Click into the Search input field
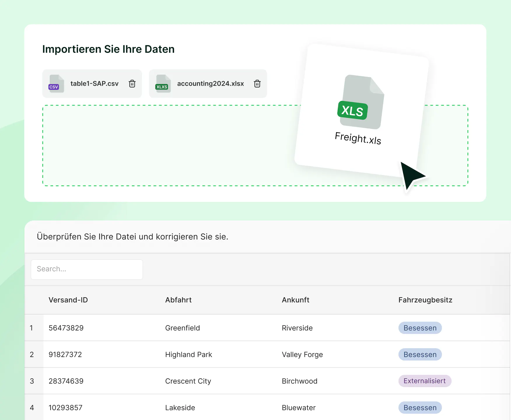 pos(87,269)
